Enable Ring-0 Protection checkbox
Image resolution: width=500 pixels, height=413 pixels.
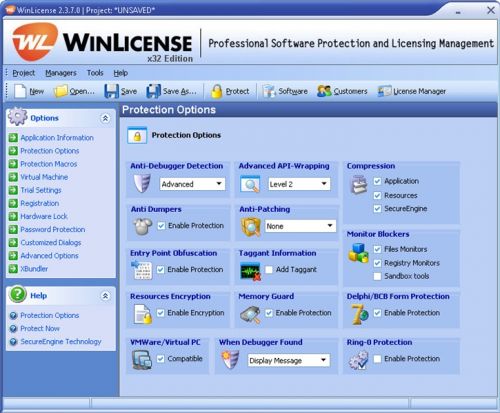pyautogui.click(x=377, y=359)
